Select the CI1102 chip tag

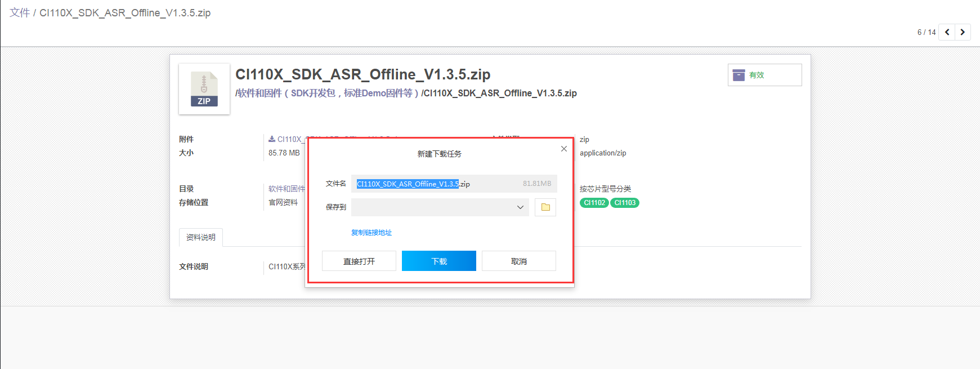pos(594,203)
